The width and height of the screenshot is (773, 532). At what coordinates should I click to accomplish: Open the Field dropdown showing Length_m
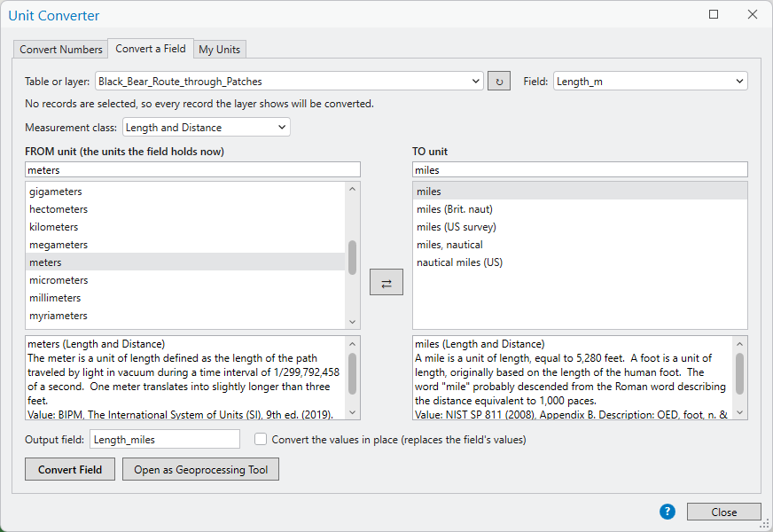tap(651, 82)
